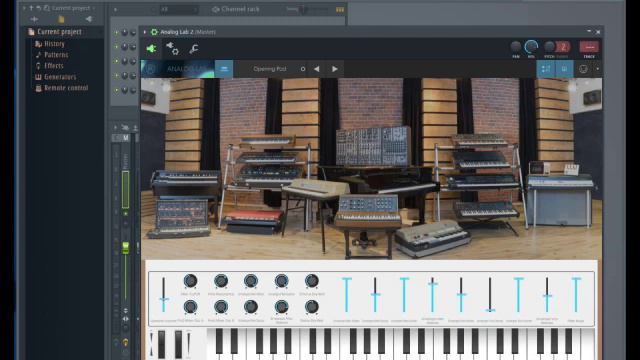Click the VOL knob in plugin wrapper
The image size is (640, 360).
(x=531, y=47)
